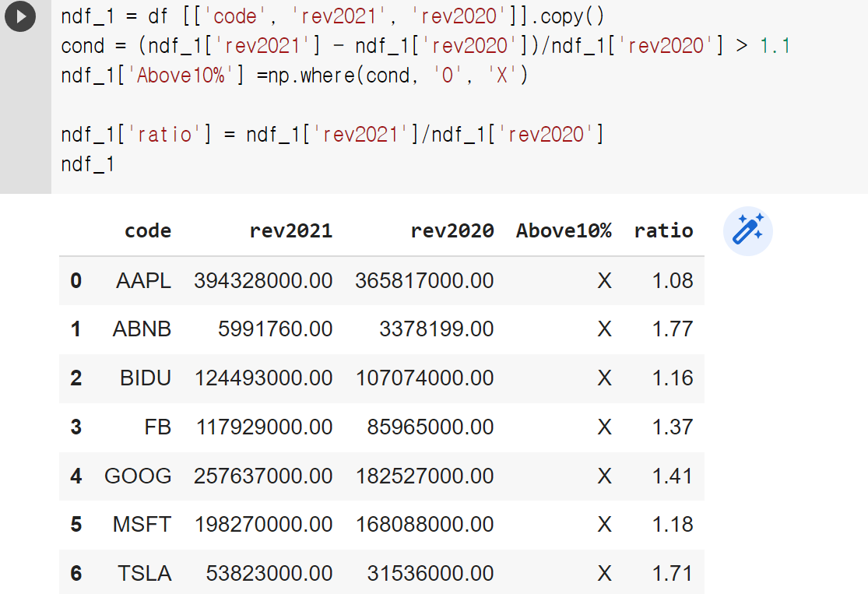The width and height of the screenshot is (868, 594).
Task: Run the code cell with play button
Action: (x=20, y=16)
